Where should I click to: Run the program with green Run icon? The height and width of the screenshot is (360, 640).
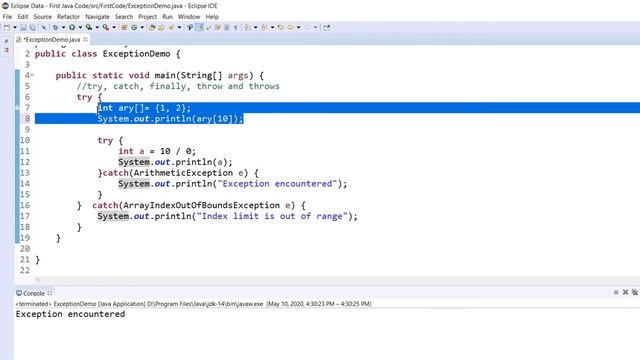click(72, 27)
